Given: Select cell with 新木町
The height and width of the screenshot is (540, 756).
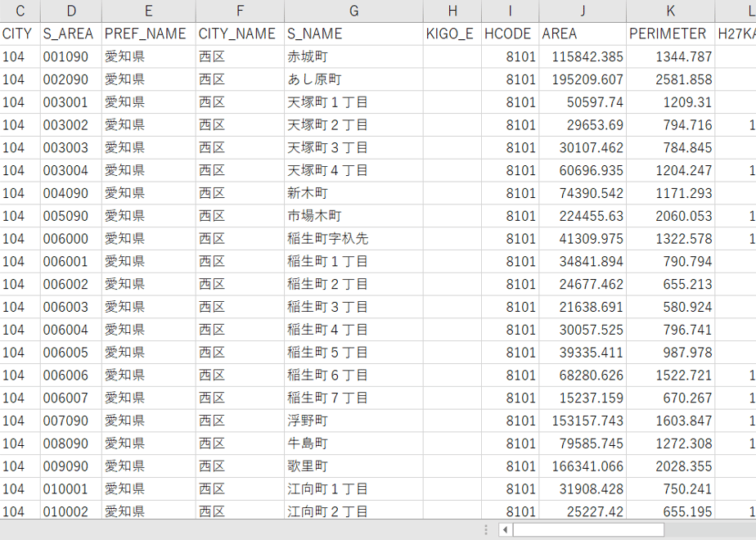Looking at the screenshot, I should pyautogui.click(x=354, y=193).
